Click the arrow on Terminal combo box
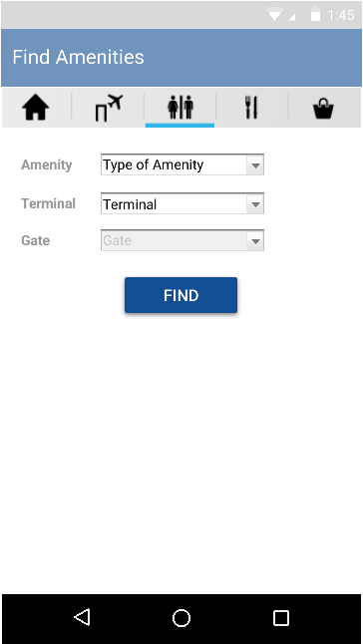Screen dimensions: 363x644 255,203
